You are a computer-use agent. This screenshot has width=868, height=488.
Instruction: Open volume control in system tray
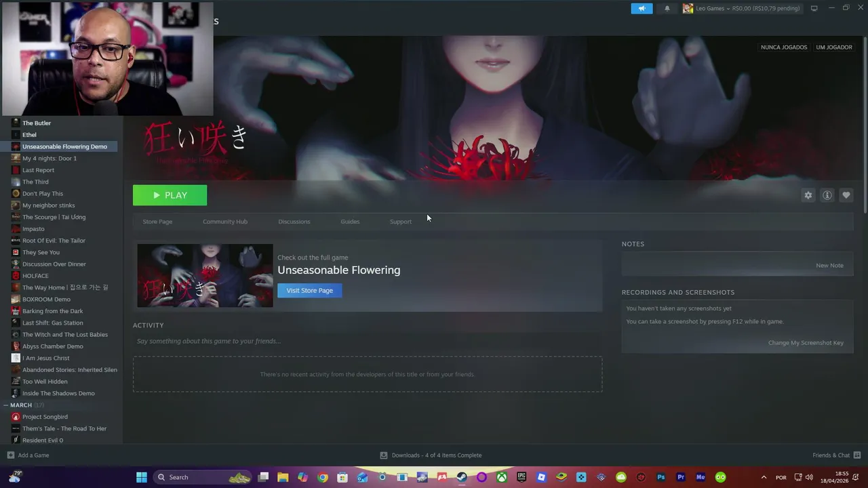pos(809,477)
